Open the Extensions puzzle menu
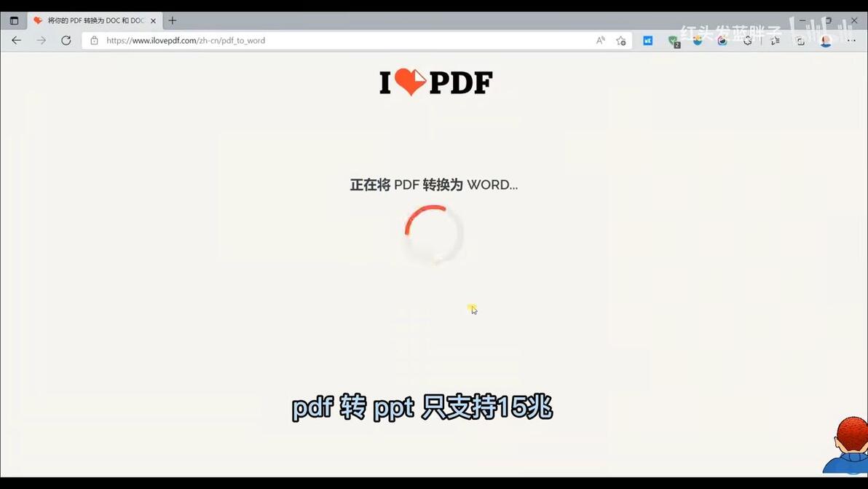This screenshot has width=868, height=489. [x=747, y=40]
